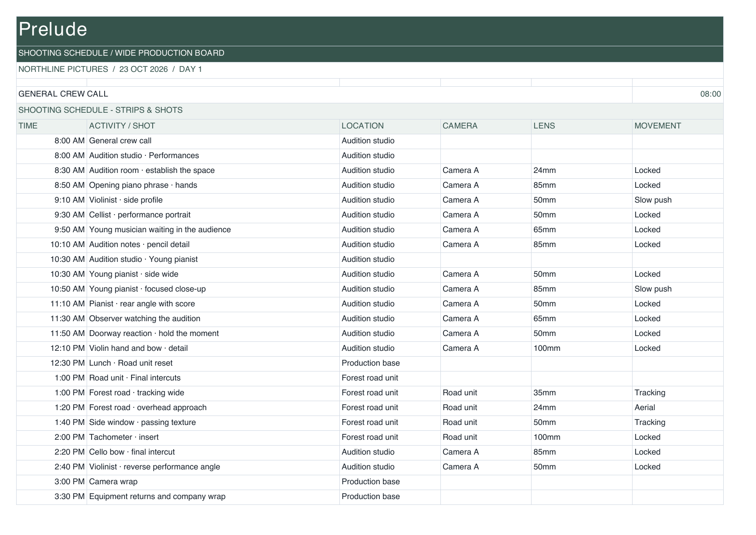This screenshot has height=535, width=756.
Task: Select 'SHOOTING SCHEDULE - STRIPS & SHOTS' section header
Action: pos(369,111)
